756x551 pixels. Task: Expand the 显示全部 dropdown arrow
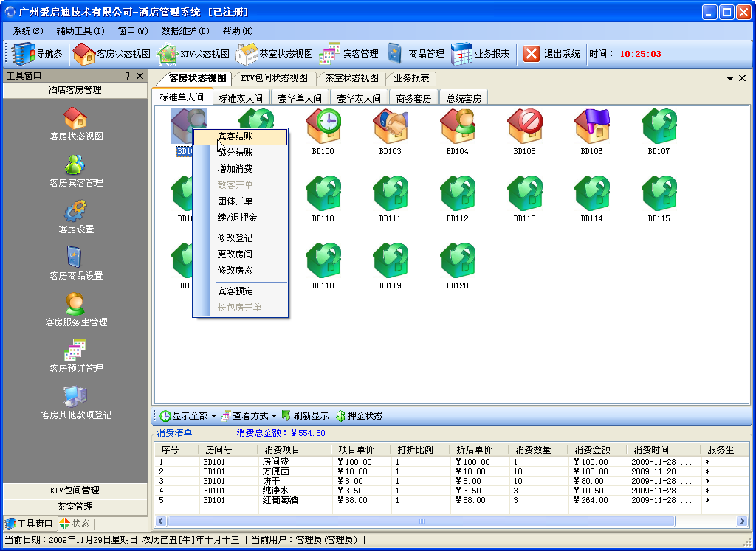coord(213,417)
